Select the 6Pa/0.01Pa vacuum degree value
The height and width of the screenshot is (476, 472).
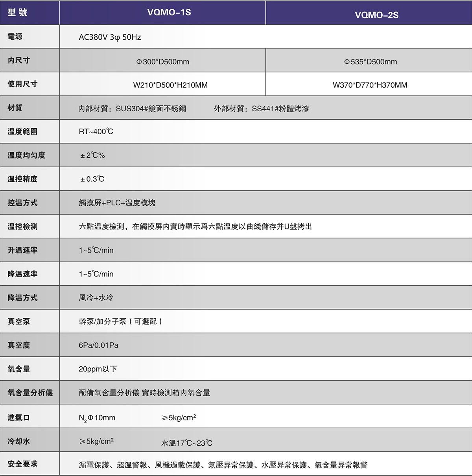tap(98, 345)
